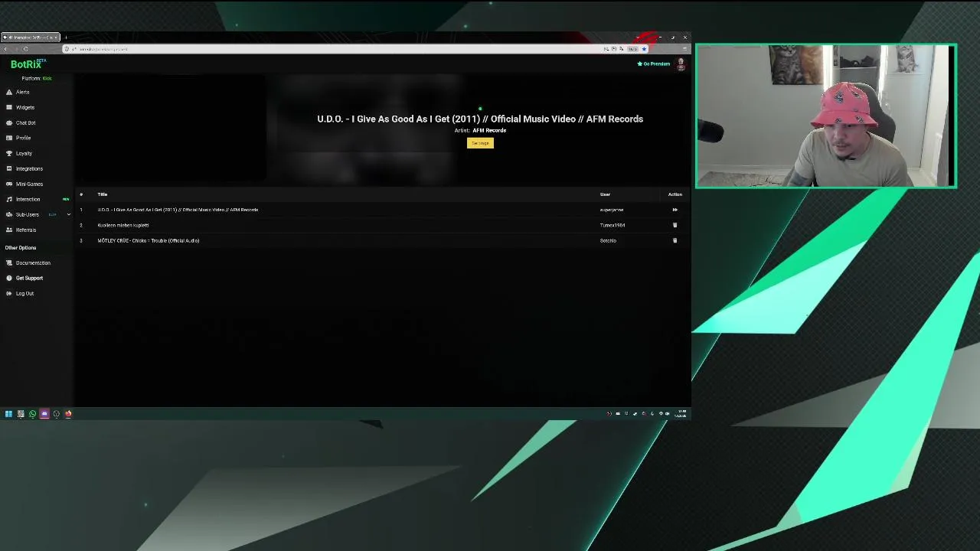980x551 pixels.
Task: Delete the Kuolleen miehen kupletti request
Action: [x=675, y=225]
